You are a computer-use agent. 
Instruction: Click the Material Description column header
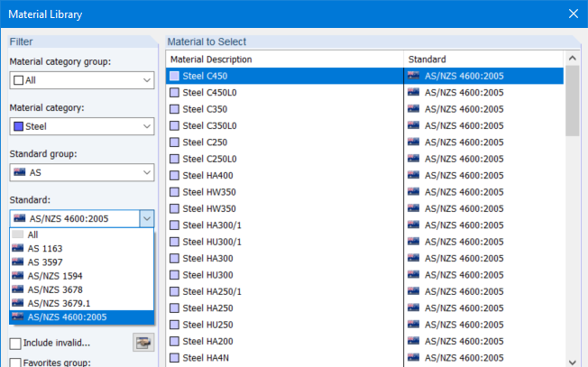[x=284, y=60]
